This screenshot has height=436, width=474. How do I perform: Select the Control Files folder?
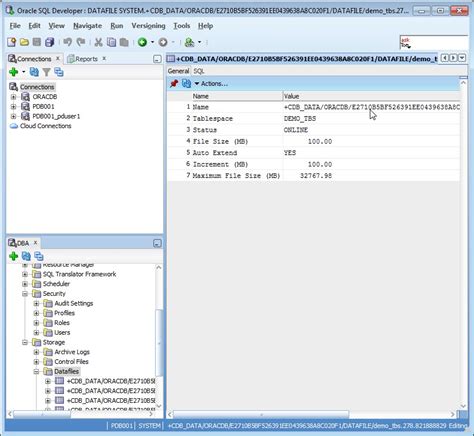(71, 362)
